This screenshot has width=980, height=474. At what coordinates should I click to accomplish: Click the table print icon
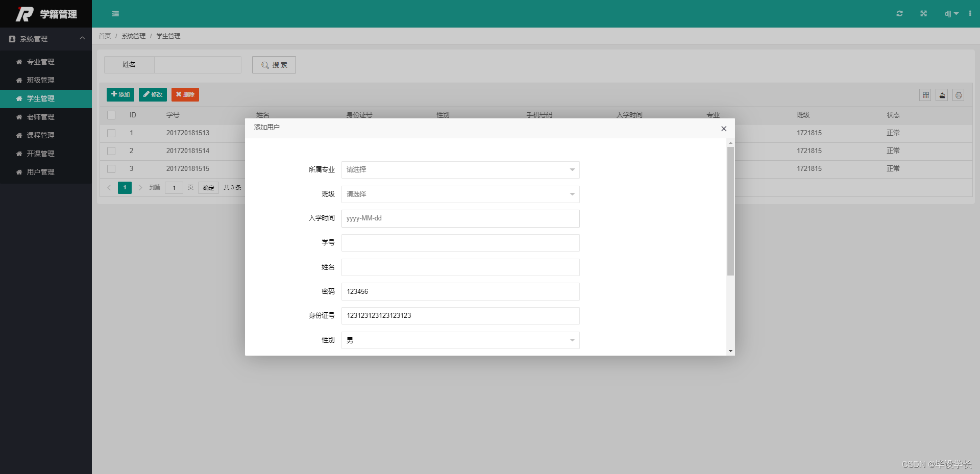pyautogui.click(x=959, y=95)
